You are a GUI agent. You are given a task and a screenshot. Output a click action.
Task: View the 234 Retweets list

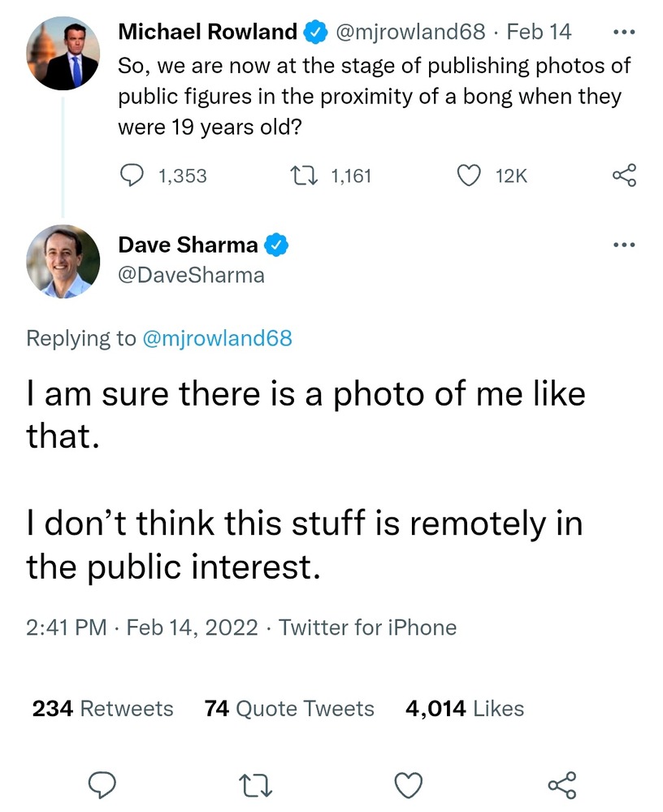tap(102, 709)
